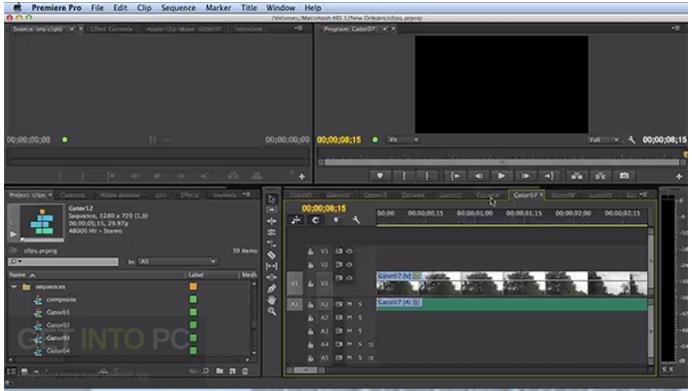Select the Pen tool
This screenshot has height=391, width=692.
point(272,289)
